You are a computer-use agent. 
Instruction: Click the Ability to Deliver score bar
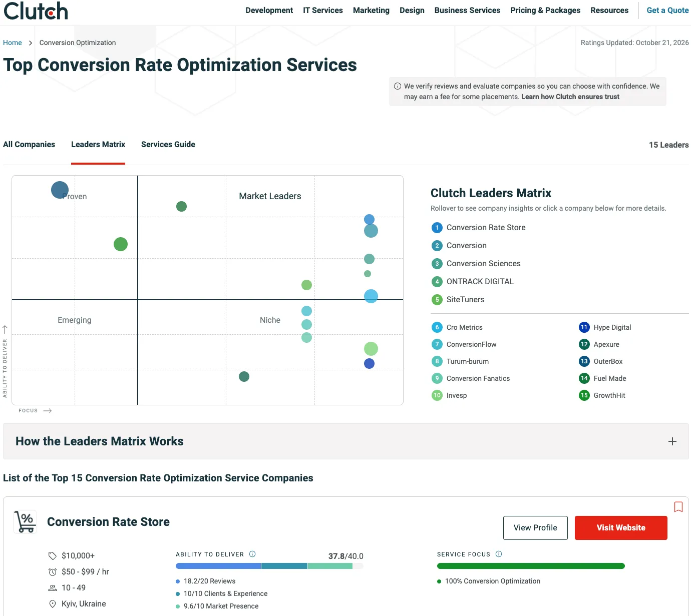pos(269,566)
